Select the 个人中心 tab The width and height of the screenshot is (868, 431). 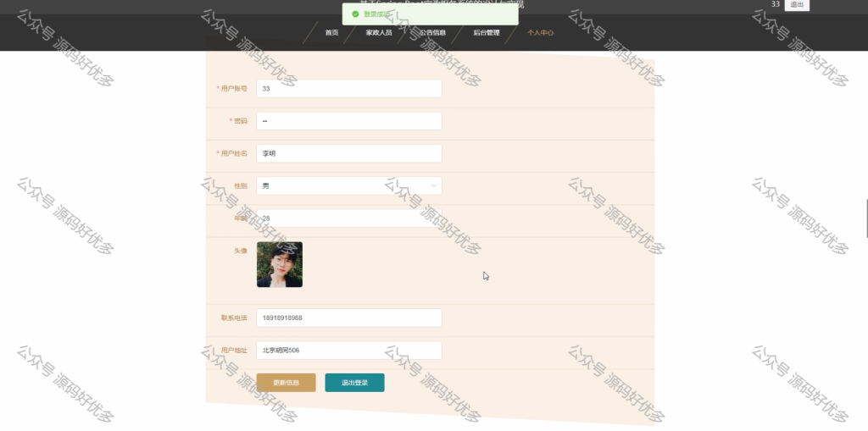540,33
